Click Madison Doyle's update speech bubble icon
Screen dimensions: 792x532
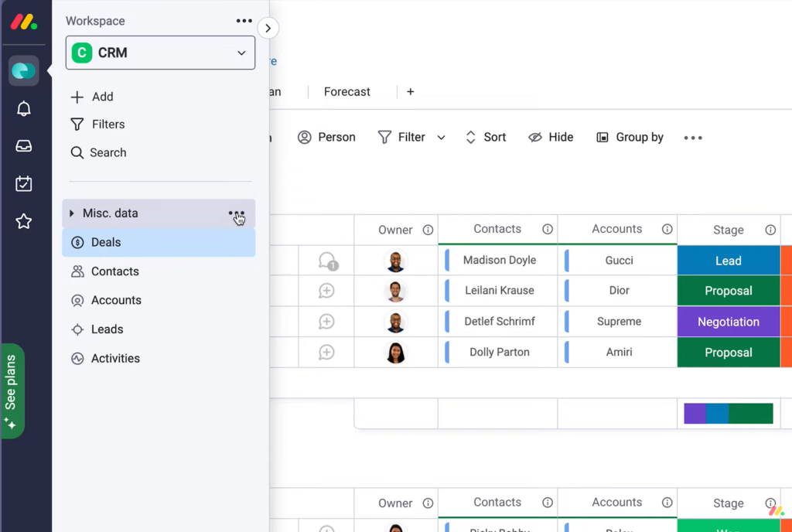(x=326, y=260)
